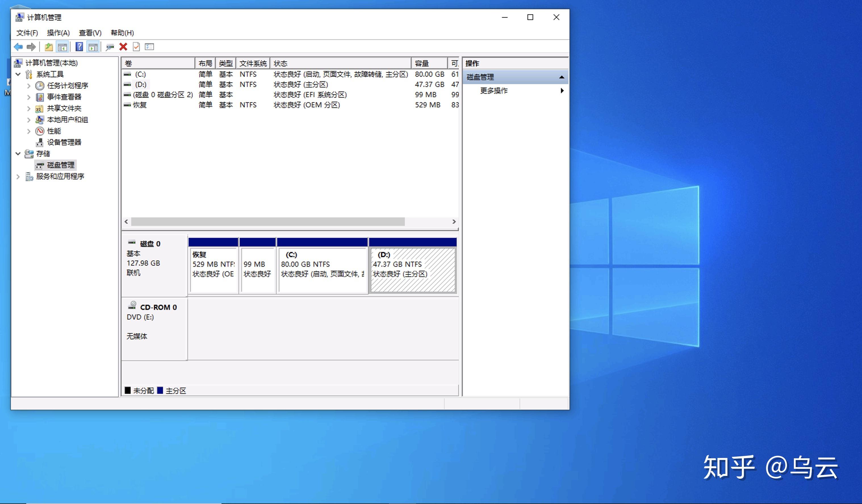Open the 文件(F) menu
Screen dimensions: 862x504
27,33
